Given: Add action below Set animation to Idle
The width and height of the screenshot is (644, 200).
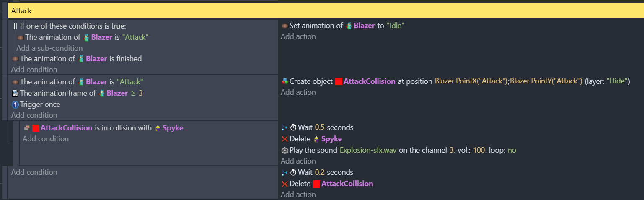Looking at the screenshot, I should pos(298,36).
